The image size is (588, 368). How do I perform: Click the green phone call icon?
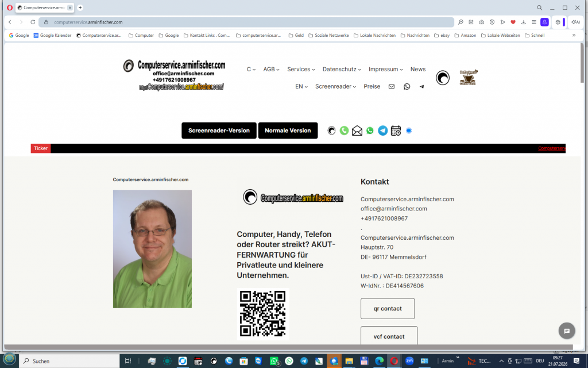pyautogui.click(x=344, y=131)
